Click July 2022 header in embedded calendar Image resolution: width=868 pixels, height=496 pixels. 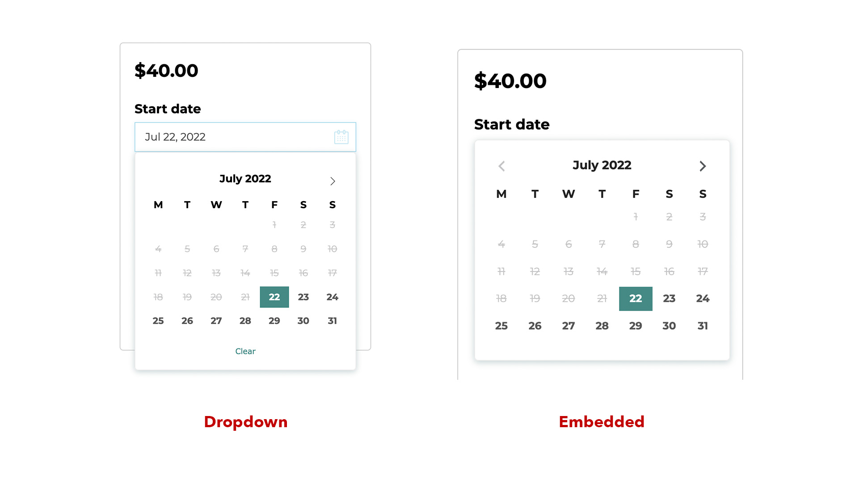[602, 165]
